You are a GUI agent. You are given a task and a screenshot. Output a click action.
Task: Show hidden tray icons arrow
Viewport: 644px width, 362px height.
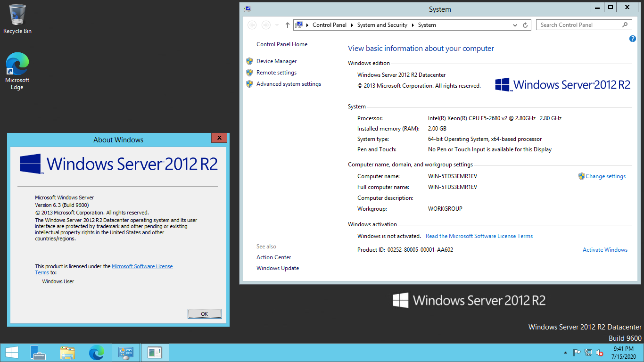tap(565, 353)
